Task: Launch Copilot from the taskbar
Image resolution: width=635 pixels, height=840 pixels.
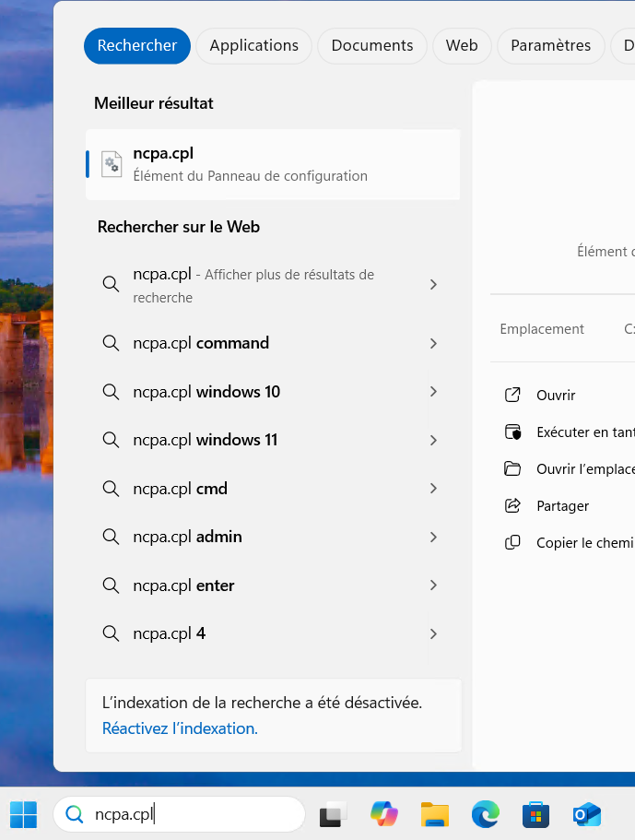Action: (383, 814)
